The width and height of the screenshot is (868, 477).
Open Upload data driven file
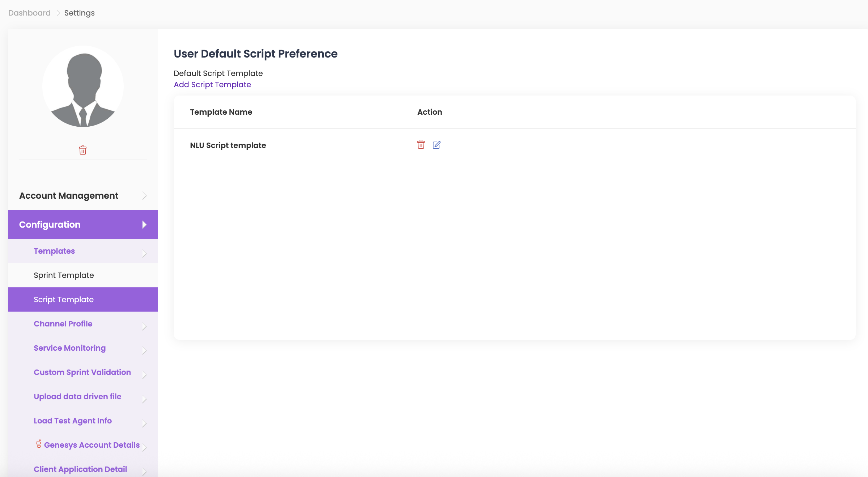click(x=77, y=397)
